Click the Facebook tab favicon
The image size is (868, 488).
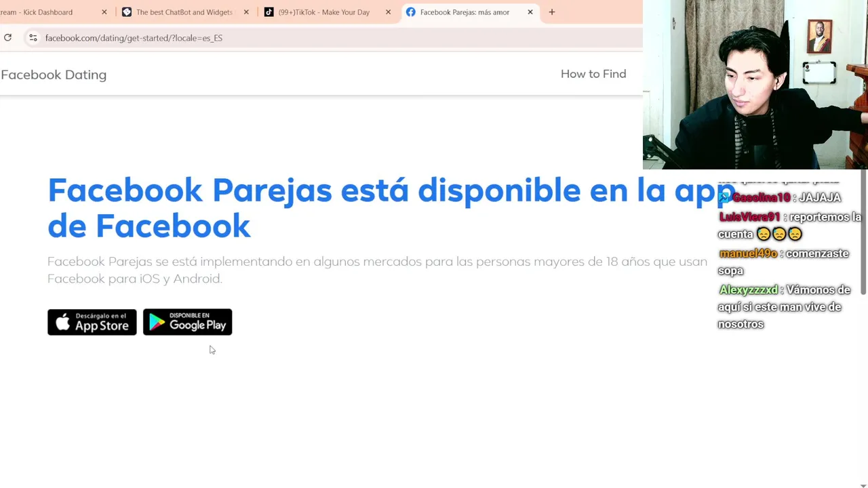(x=410, y=12)
